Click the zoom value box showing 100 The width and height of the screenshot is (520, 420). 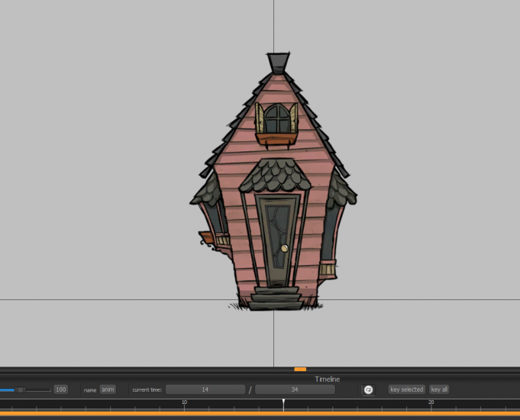[x=60, y=389]
